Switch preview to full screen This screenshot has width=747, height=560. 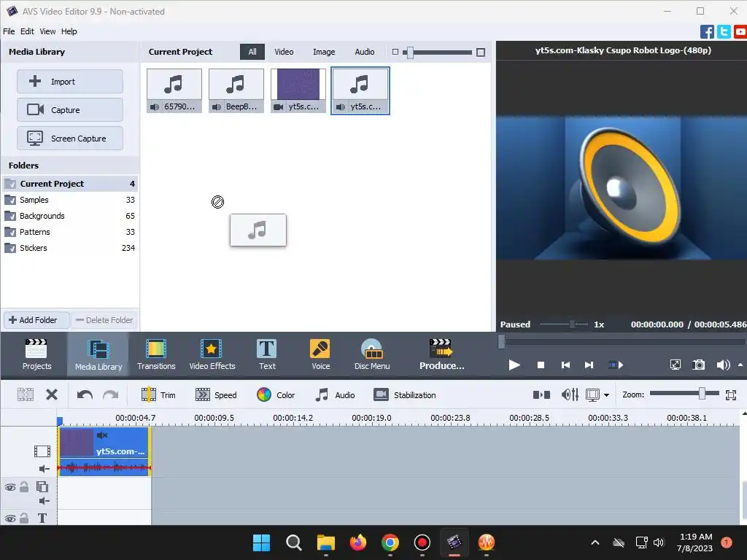[x=675, y=365]
